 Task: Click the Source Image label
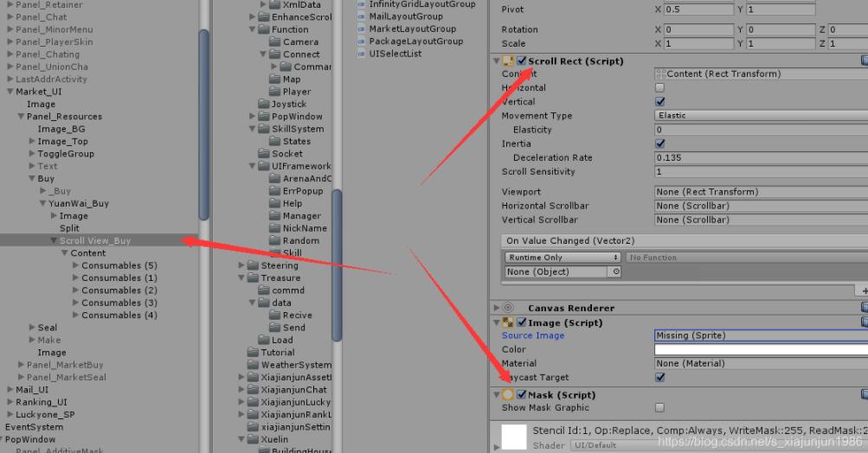coord(533,335)
